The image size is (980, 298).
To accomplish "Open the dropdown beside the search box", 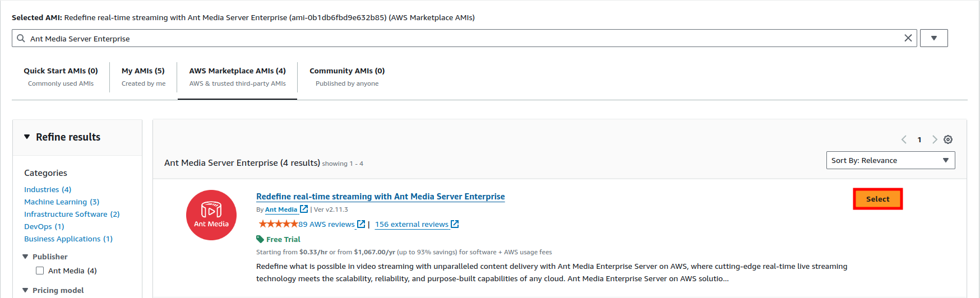I will (x=933, y=38).
